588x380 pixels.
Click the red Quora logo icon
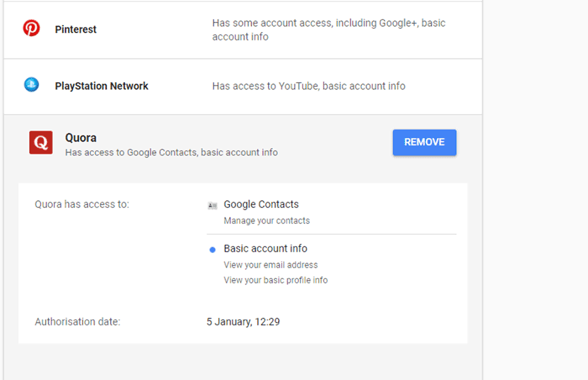(x=41, y=142)
